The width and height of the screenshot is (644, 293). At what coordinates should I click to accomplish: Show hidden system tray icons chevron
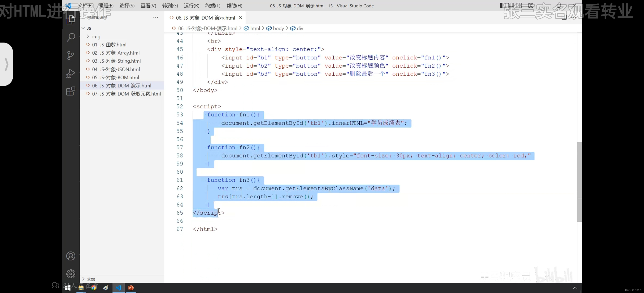575,288
